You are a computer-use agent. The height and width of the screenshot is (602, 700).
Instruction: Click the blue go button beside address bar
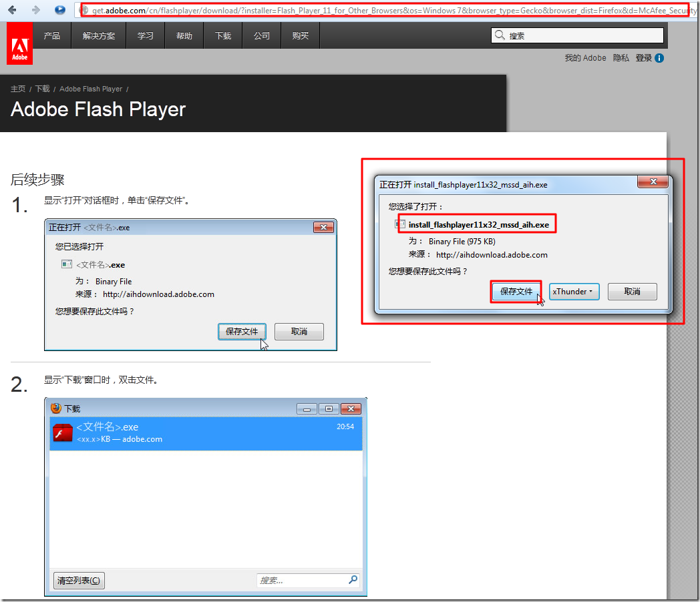tap(60, 10)
